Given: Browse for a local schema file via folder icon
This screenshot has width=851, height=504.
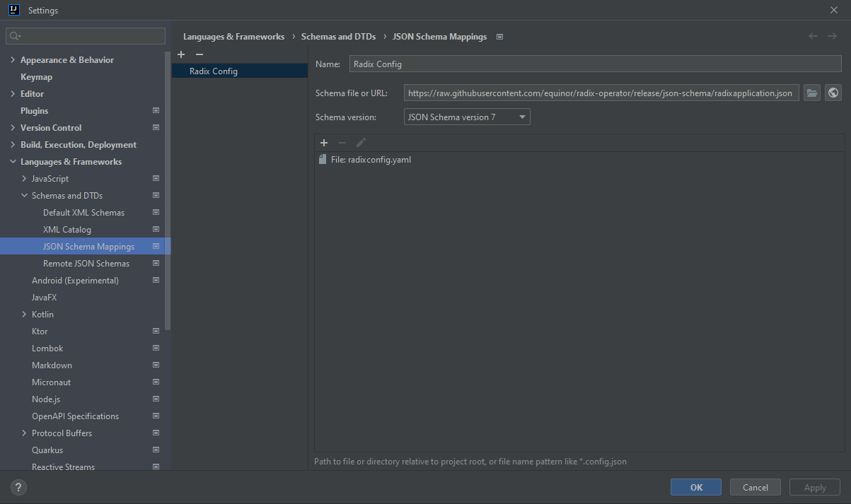Looking at the screenshot, I should click(x=811, y=92).
